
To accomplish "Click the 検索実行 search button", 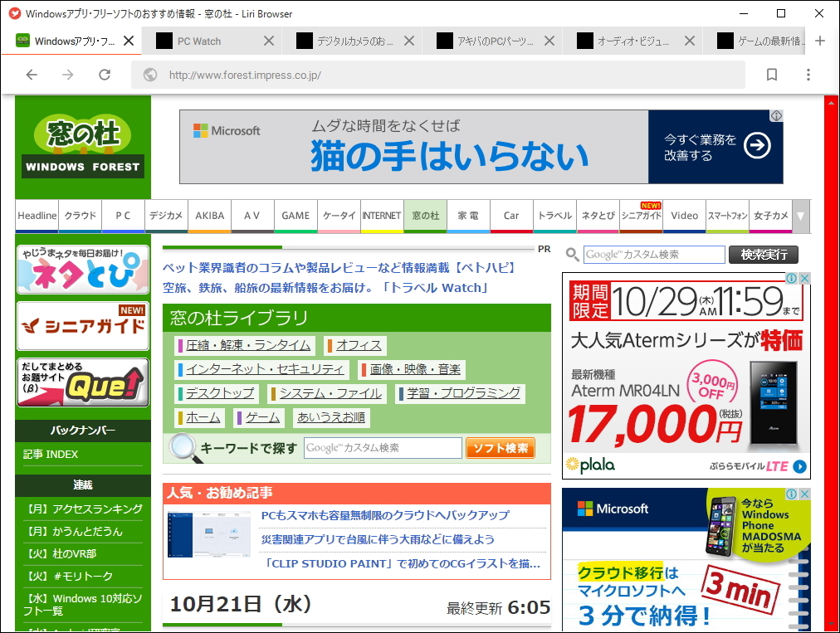I will tap(762, 254).
